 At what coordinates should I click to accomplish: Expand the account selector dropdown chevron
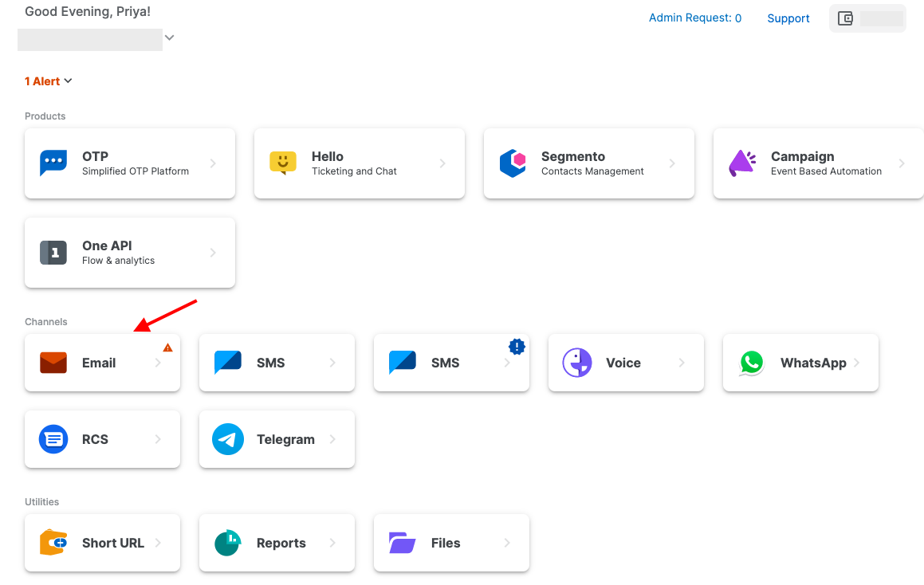169,37
